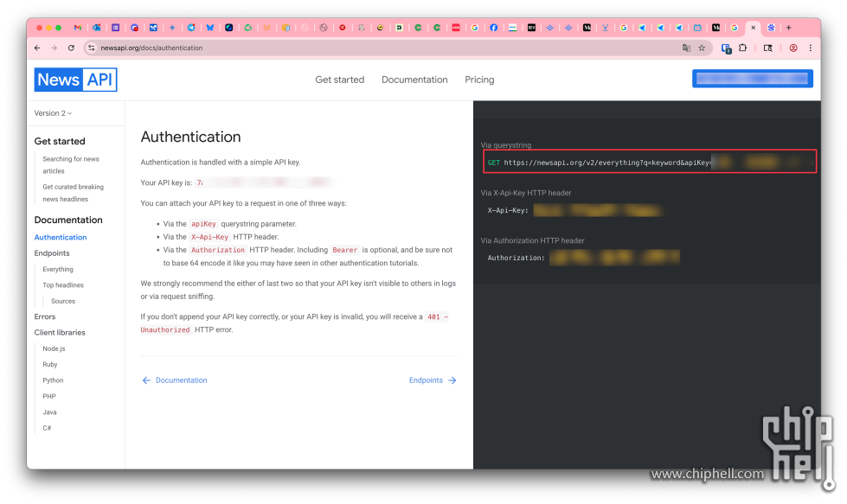Switch to the Bilibili tab
This screenshot has width=847, height=504.
pos(697,28)
